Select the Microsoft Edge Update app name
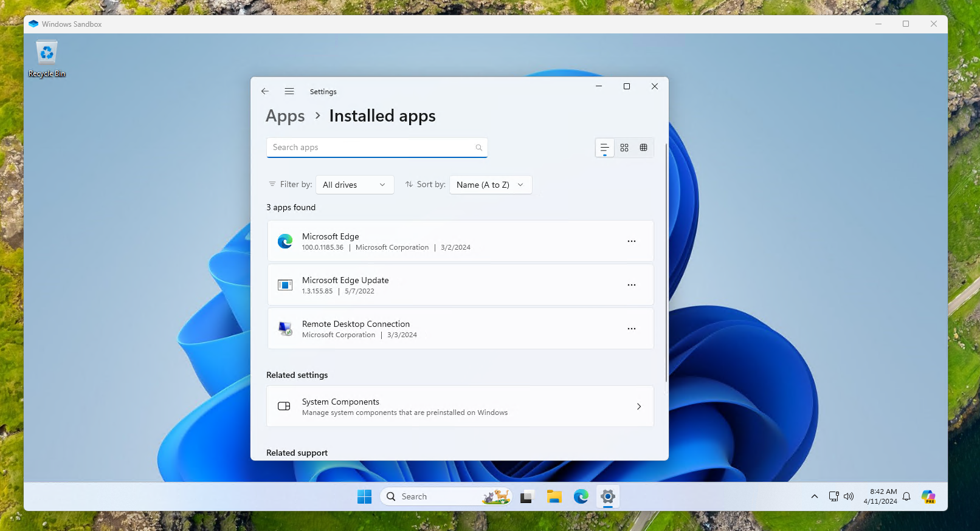The width and height of the screenshot is (980, 531). pos(345,280)
